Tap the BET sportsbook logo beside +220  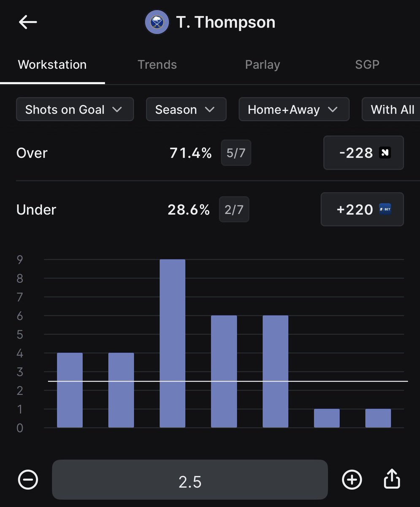tap(385, 209)
